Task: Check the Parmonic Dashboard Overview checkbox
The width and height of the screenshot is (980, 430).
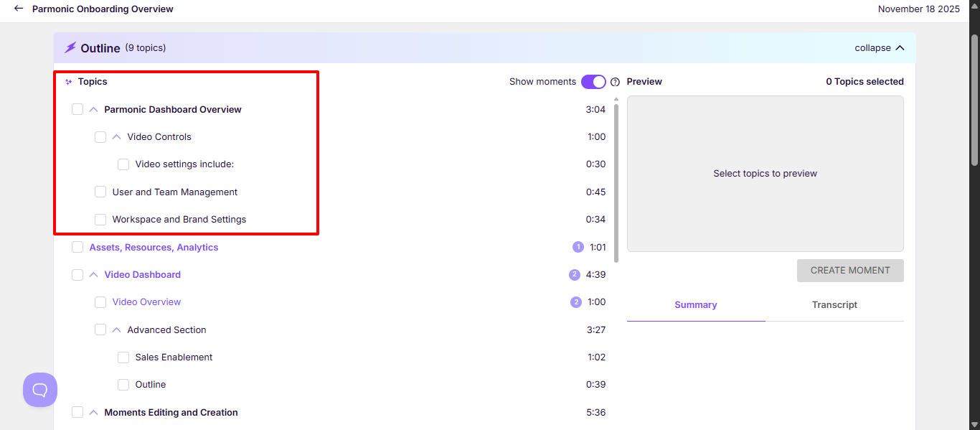Action: point(77,110)
